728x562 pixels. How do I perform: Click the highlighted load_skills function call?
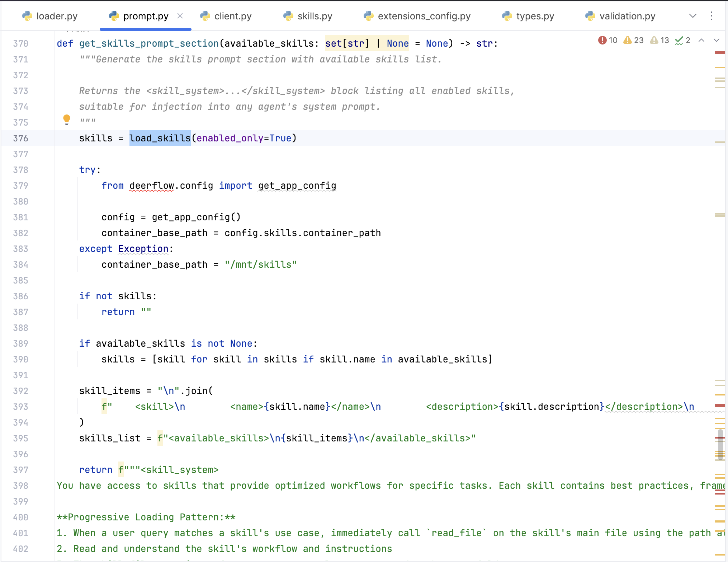click(x=160, y=138)
